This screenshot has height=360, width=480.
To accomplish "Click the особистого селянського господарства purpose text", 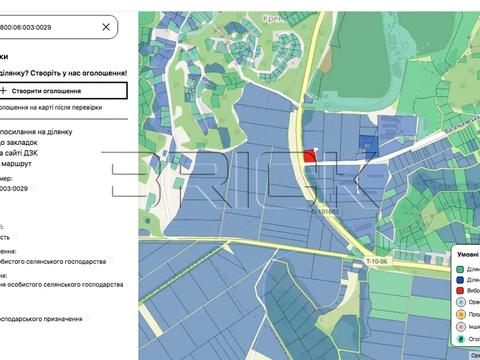I will click(53, 262).
